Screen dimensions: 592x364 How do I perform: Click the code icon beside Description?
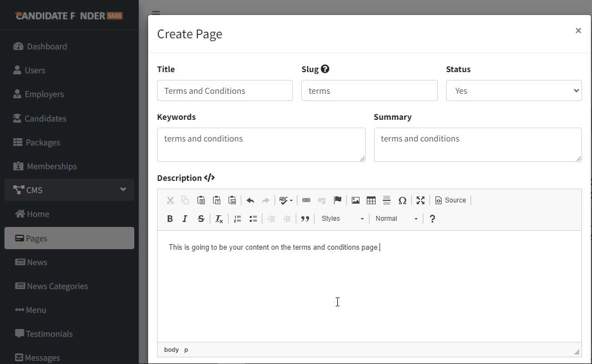(209, 178)
